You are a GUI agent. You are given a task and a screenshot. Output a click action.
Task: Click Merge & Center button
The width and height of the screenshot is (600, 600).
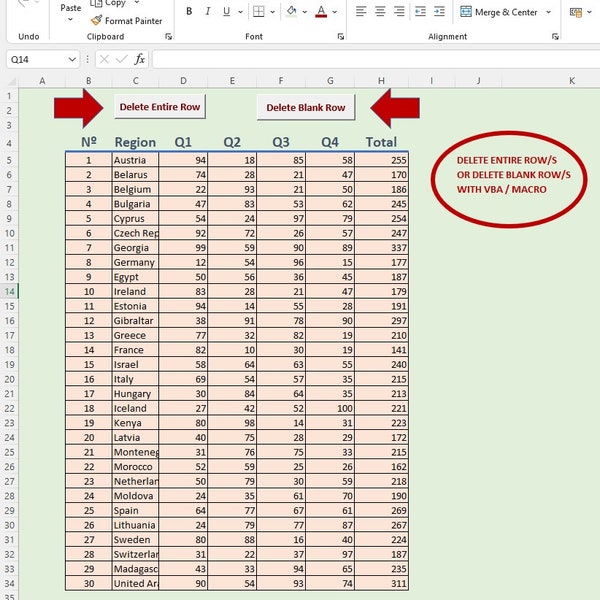coord(499,12)
